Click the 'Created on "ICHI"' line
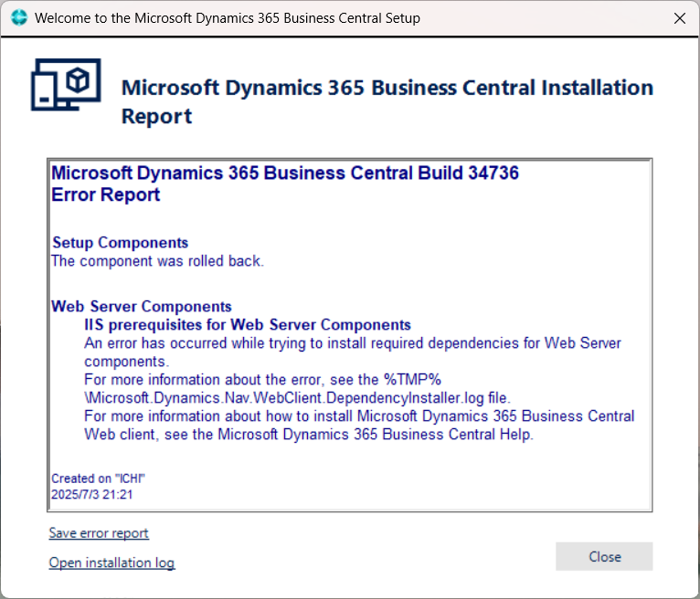700x599 pixels. pos(98,478)
